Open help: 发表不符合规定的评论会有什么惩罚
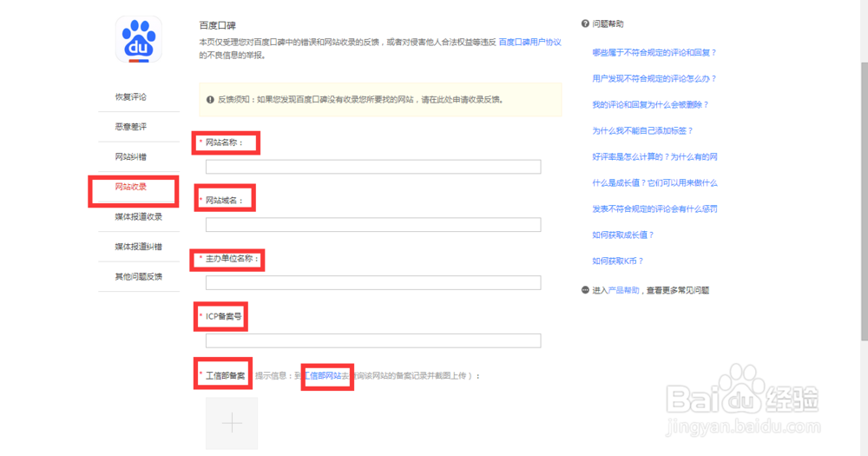Screen dimensions: 868x456 point(654,208)
